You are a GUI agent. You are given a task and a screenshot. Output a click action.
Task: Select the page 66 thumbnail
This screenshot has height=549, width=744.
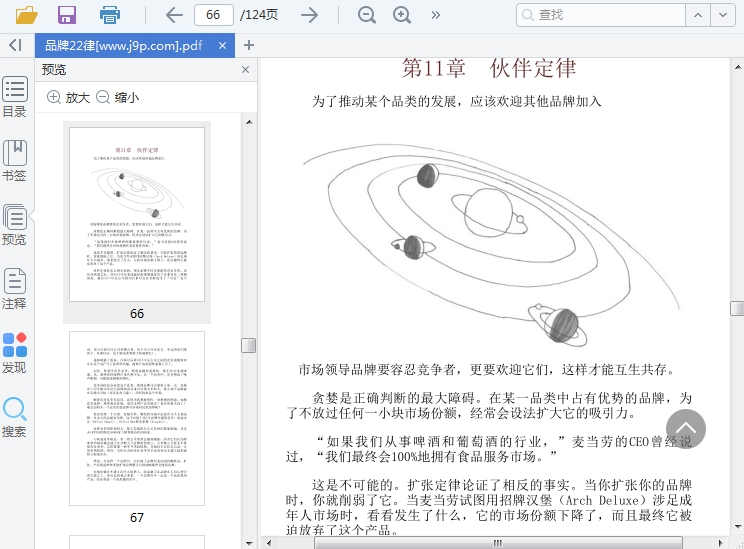coord(137,214)
